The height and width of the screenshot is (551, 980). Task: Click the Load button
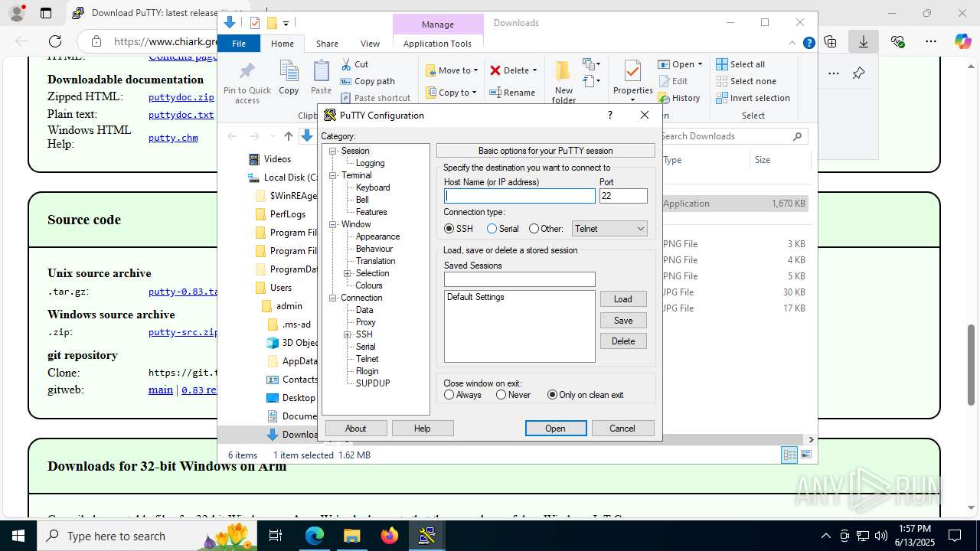[x=623, y=299]
